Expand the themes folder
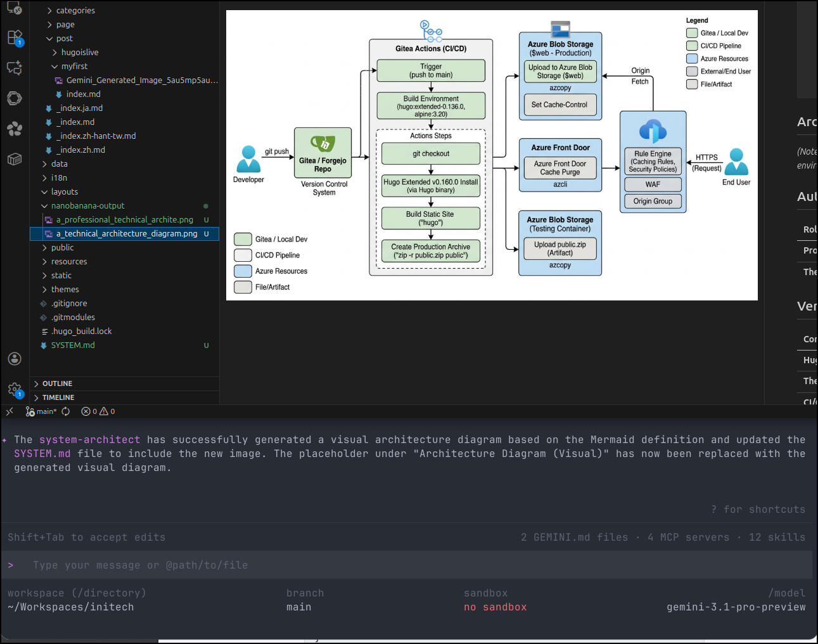This screenshot has width=818, height=644. pyautogui.click(x=65, y=290)
